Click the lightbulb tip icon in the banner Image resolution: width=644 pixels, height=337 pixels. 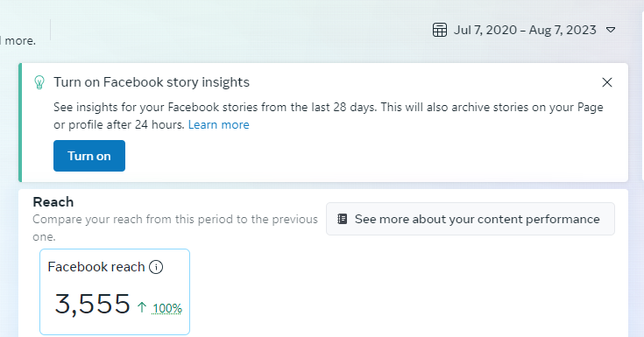39,82
